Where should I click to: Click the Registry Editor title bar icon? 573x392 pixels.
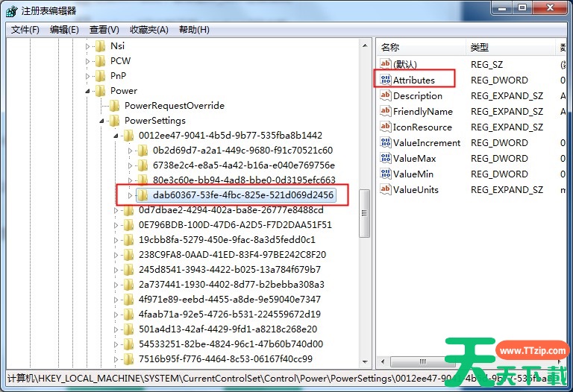[11, 11]
